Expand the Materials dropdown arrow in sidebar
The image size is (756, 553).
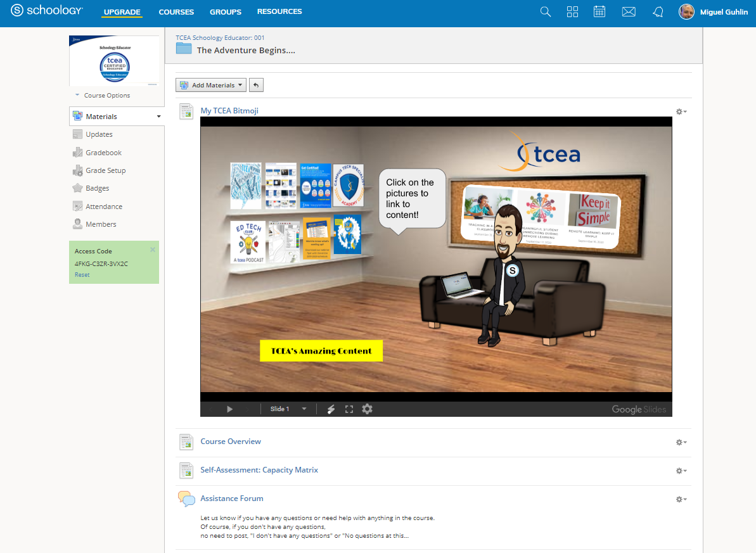(x=158, y=117)
